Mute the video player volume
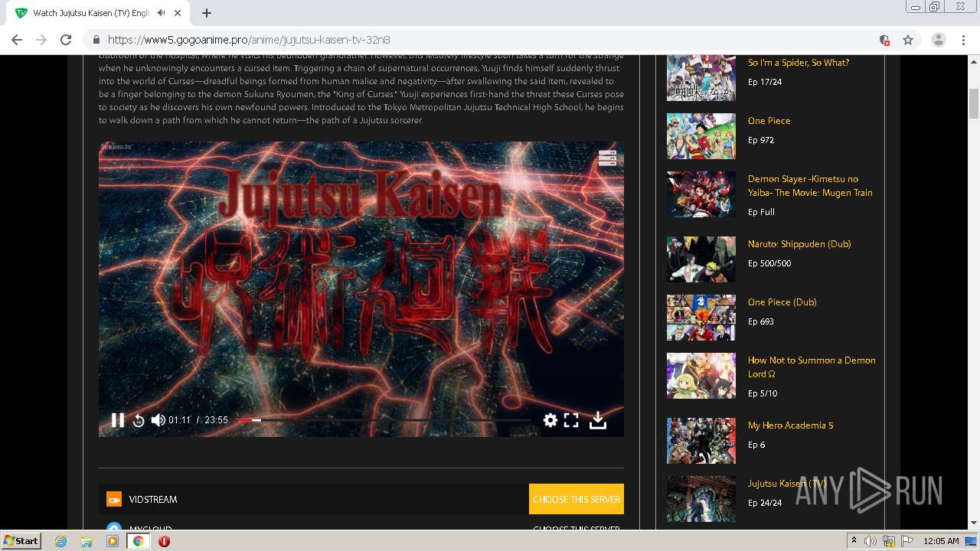This screenshot has height=551, width=980. tap(158, 420)
